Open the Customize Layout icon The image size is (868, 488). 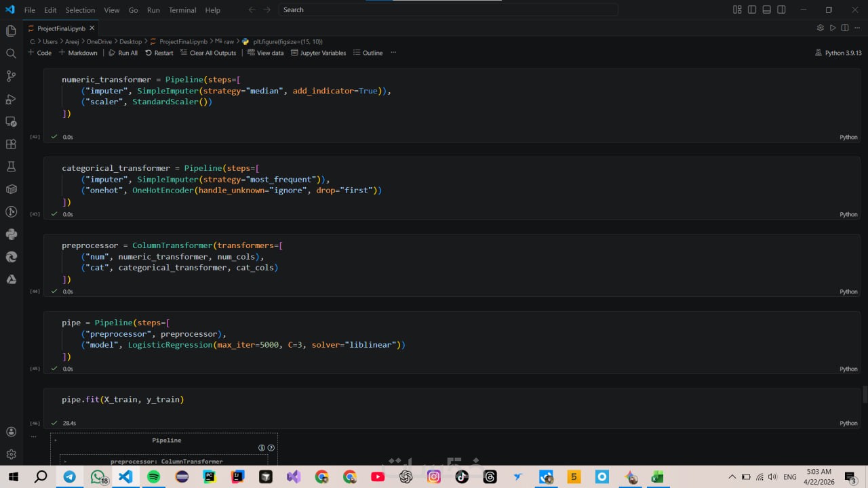coord(737,10)
